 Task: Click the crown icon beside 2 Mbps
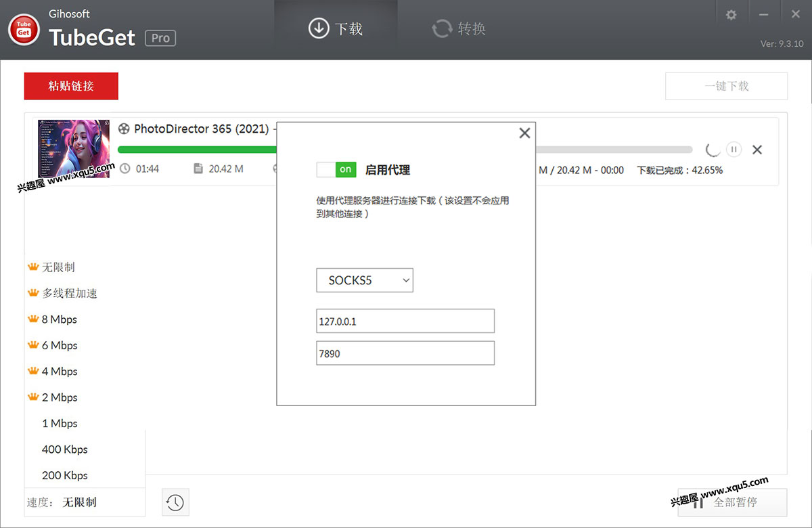coord(33,397)
